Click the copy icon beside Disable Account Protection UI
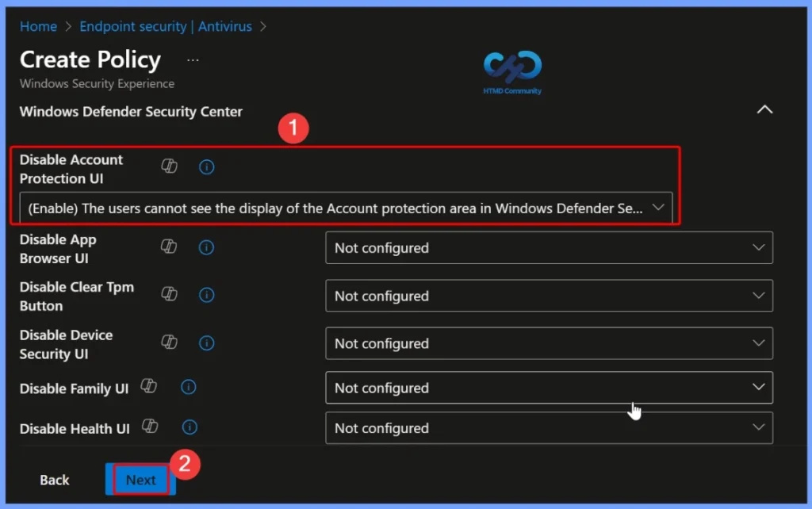Viewport: 812px width, 509px height. click(x=170, y=166)
